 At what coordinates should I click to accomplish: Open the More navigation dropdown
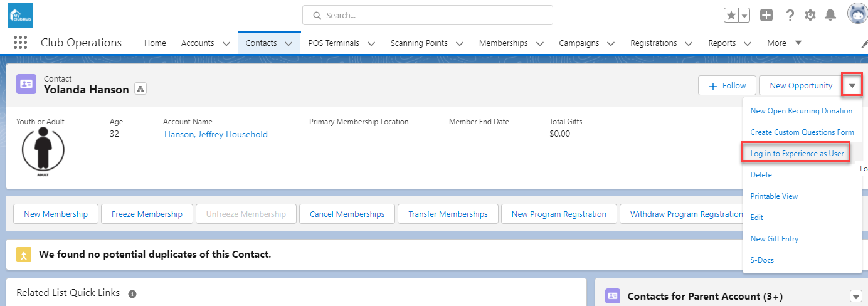coord(784,43)
